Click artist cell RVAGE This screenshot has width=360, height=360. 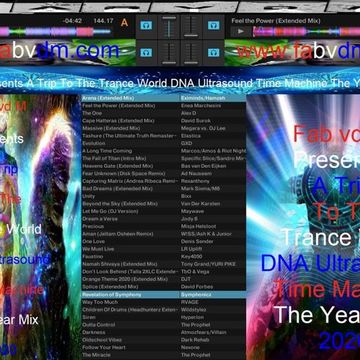coord(213,302)
